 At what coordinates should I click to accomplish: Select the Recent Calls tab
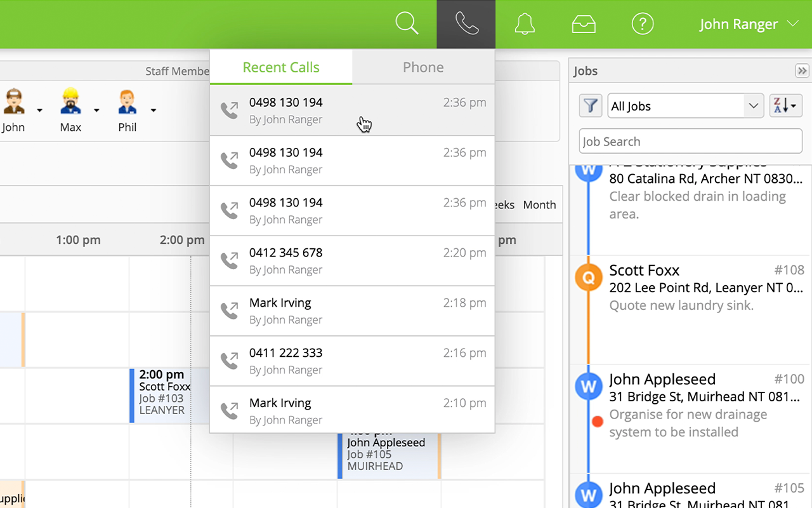pos(280,67)
